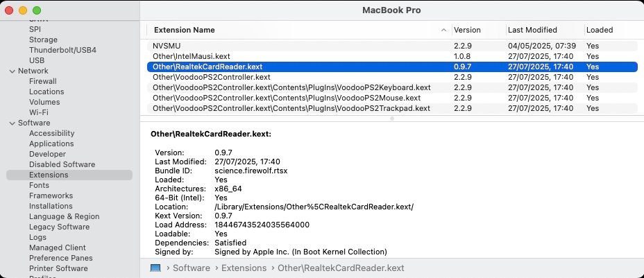This screenshot has height=278, width=644.
Task: Select the VoodooPS2Trackpad.kext plugin row
Action: click(392, 108)
